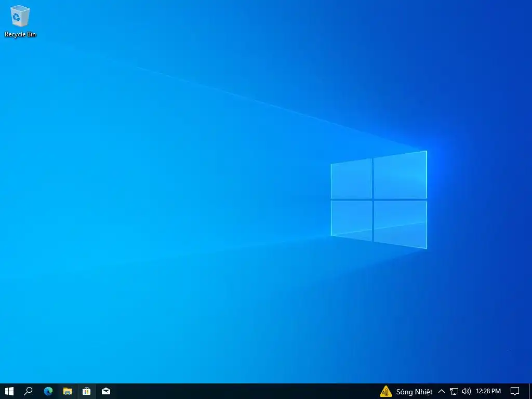Open Microsoft Store from the taskbar
The width and height of the screenshot is (532, 399).
click(x=87, y=391)
